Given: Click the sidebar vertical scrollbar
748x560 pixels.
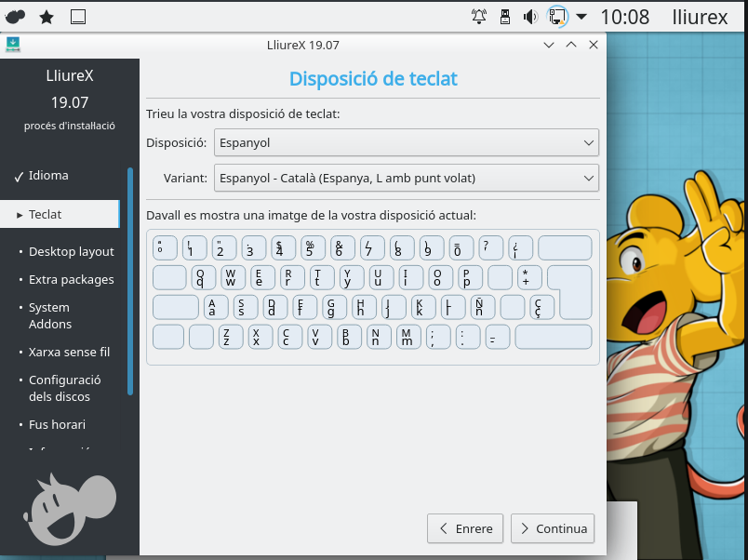Looking at the screenshot, I should pyautogui.click(x=130, y=279).
